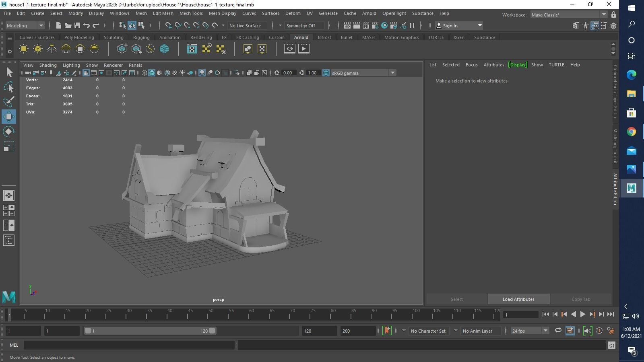Open the Channel Box / Layer Editor tab
644x362 pixels.
coord(615,92)
